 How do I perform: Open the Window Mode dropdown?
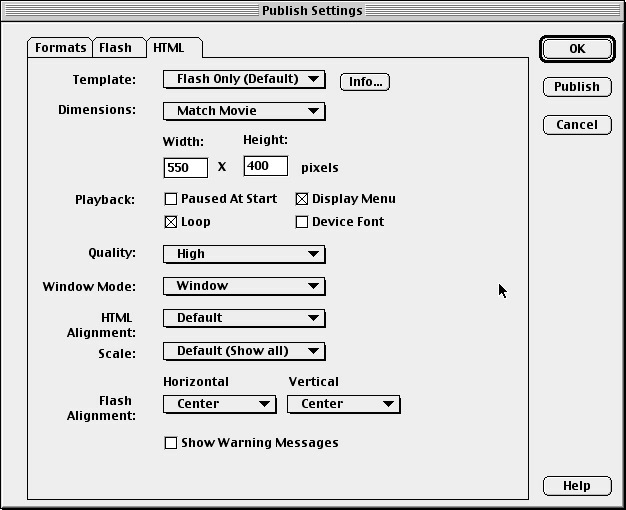pyautogui.click(x=244, y=286)
